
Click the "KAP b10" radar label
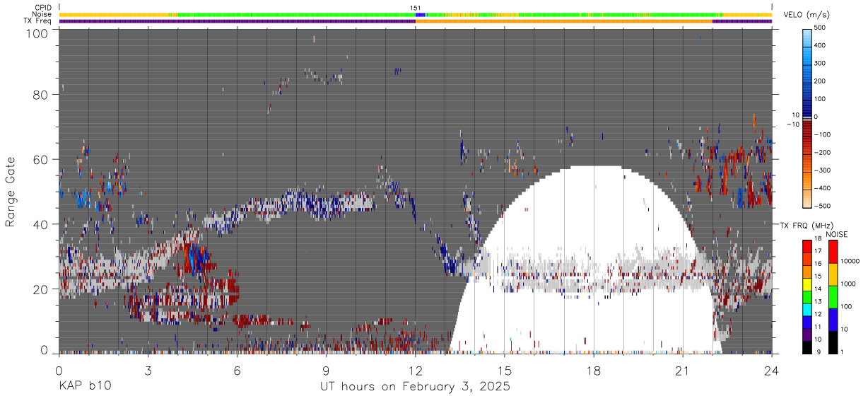tap(85, 387)
